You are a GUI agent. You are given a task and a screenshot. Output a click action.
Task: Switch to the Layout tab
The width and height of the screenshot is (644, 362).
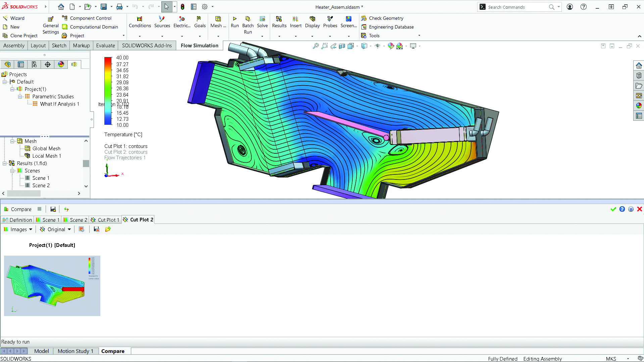pos(38,46)
